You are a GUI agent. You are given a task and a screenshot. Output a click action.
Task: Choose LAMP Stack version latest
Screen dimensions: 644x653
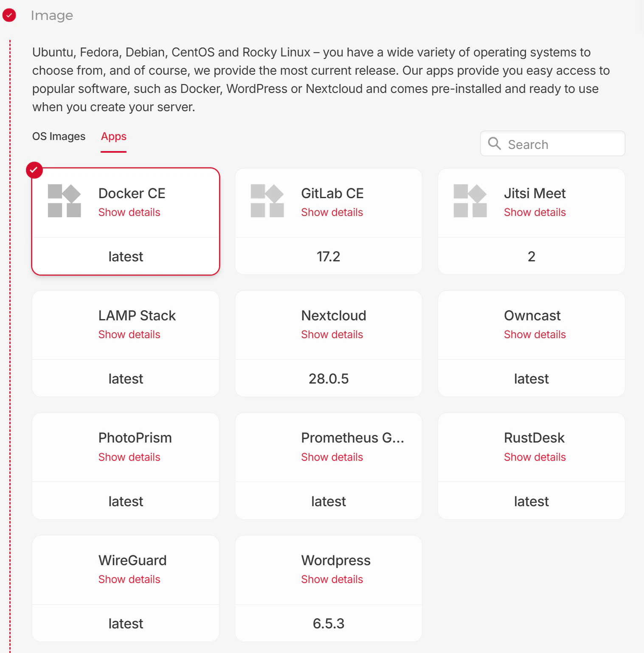(126, 378)
